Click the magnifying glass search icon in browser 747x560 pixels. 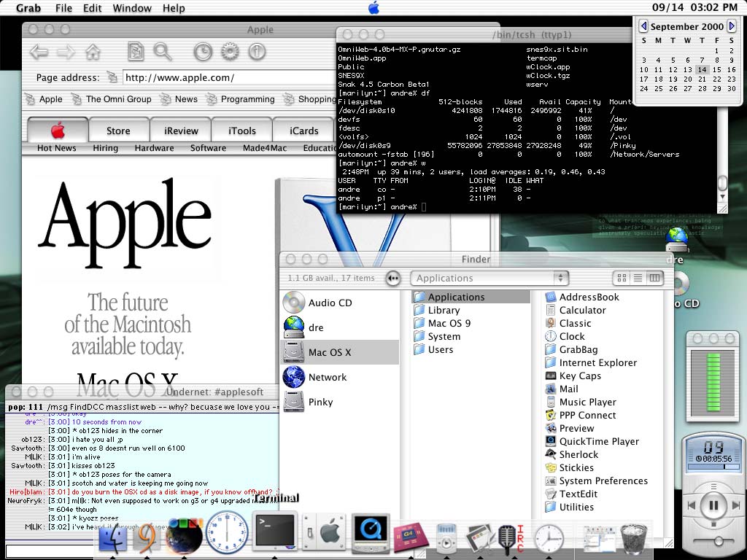click(x=162, y=52)
